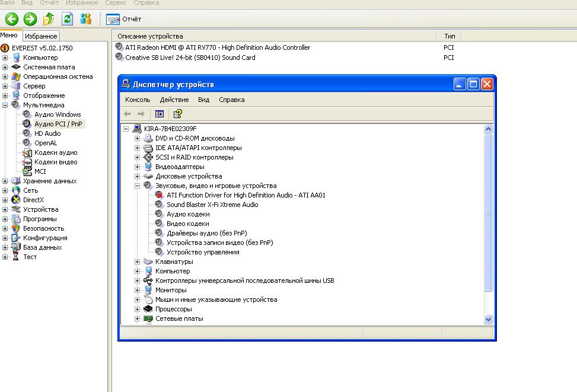This screenshot has width=577, height=392.
Task: Select the Аудио PCI / PnP item
Action: point(58,124)
